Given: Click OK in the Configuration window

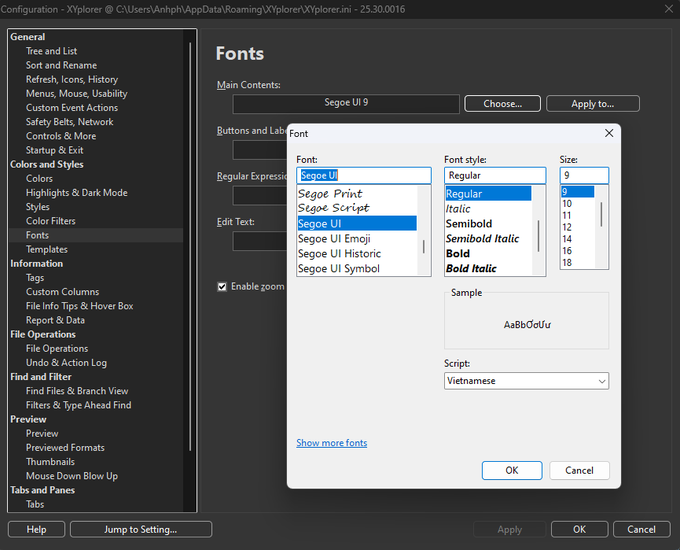Looking at the screenshot, I should tap(579, 529).
